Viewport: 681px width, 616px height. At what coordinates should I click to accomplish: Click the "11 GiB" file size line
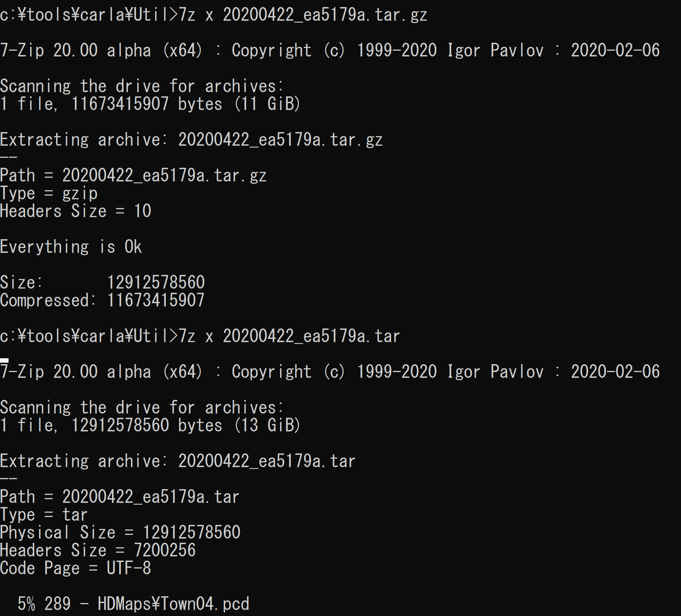click(x=150, y=104)
